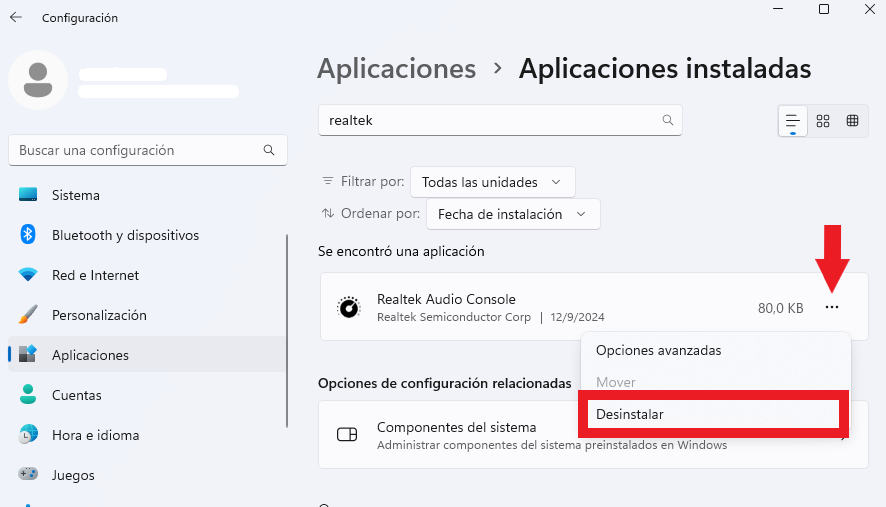Open Bluetooth y dispositivos
The image size is (886, 507).
(x=147, y=235)
